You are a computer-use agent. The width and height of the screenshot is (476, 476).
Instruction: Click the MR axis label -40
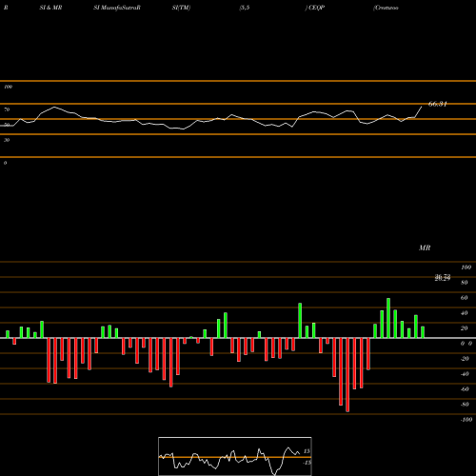(465, 374)
